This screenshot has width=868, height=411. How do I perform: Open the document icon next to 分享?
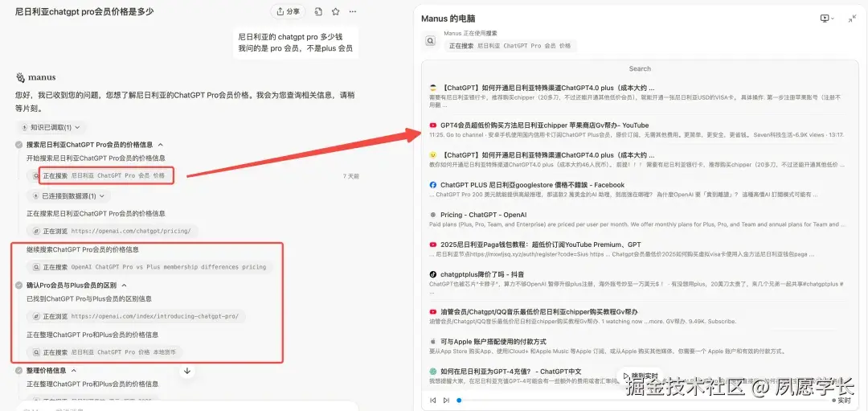pyautogui.click(x=318, y=11)
